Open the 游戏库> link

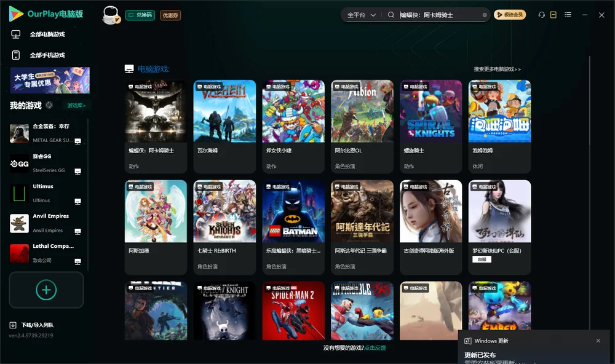[x=76, y=105]
